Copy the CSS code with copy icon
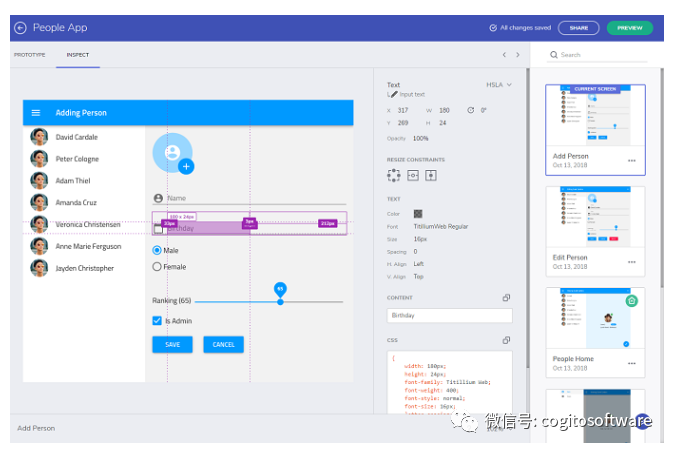Image resolution: width=674 pixels, height=452 pixels. coord(506,340)
